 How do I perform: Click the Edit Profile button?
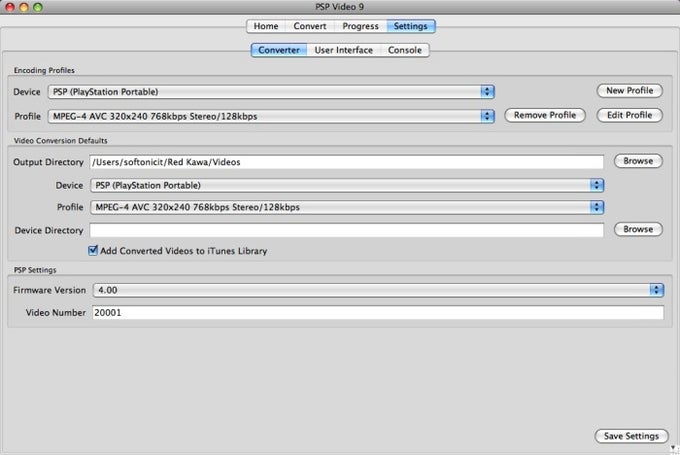click(x=629, y=115)
